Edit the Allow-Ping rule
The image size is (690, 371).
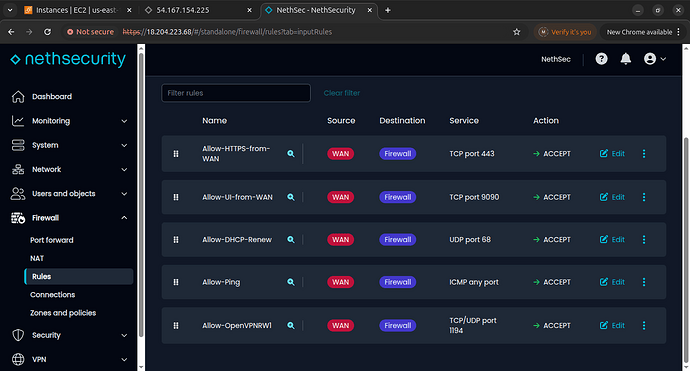[612, 282]
